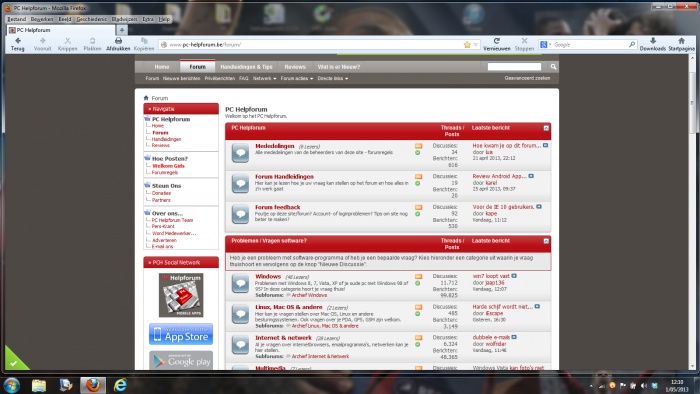Open the RSS feed icon for Mededelingen
Viewport: 700px width, 394px height.
[418, 146]
